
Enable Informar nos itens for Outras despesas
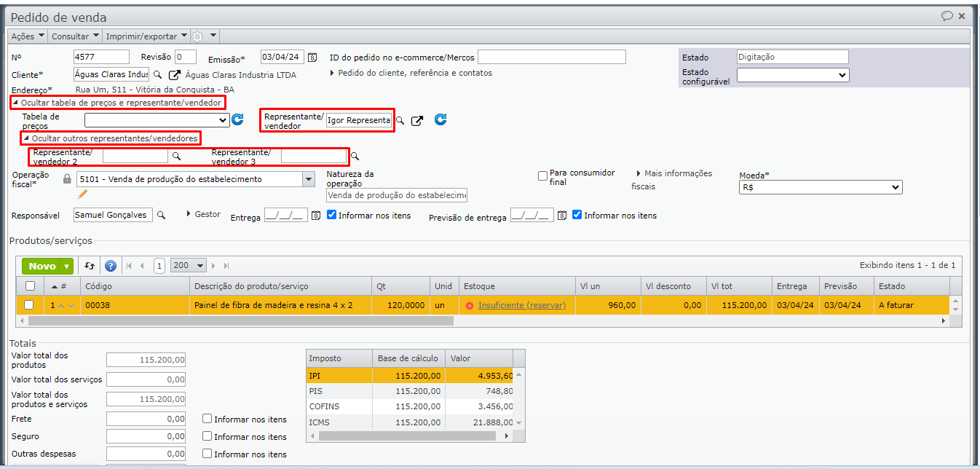click(208, 454)
